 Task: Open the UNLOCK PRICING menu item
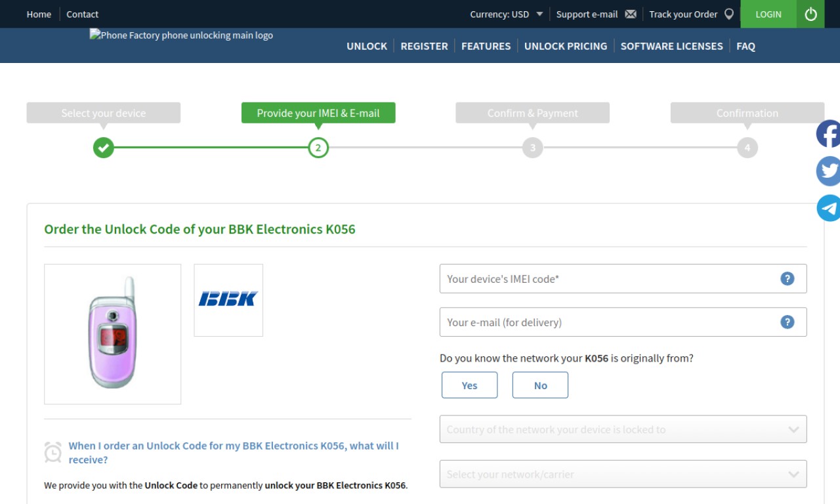566,46
